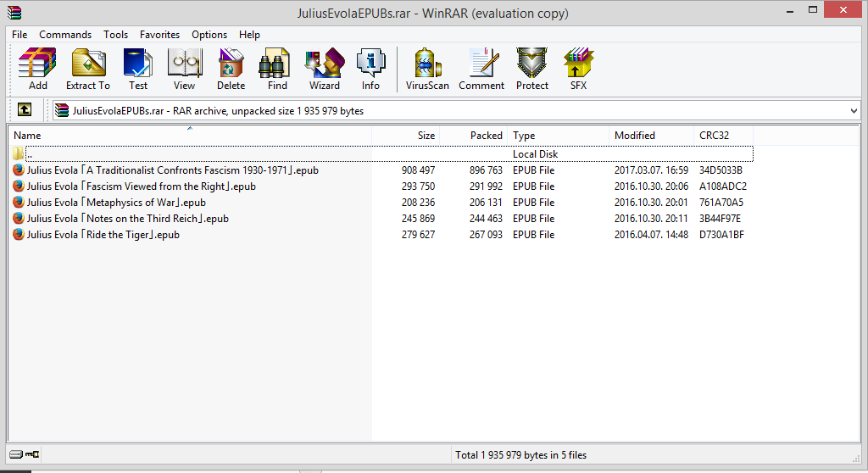Click the Add toolbar icon
The width and height of the screenshot is (868, 473).
click(x=37, y=69)
